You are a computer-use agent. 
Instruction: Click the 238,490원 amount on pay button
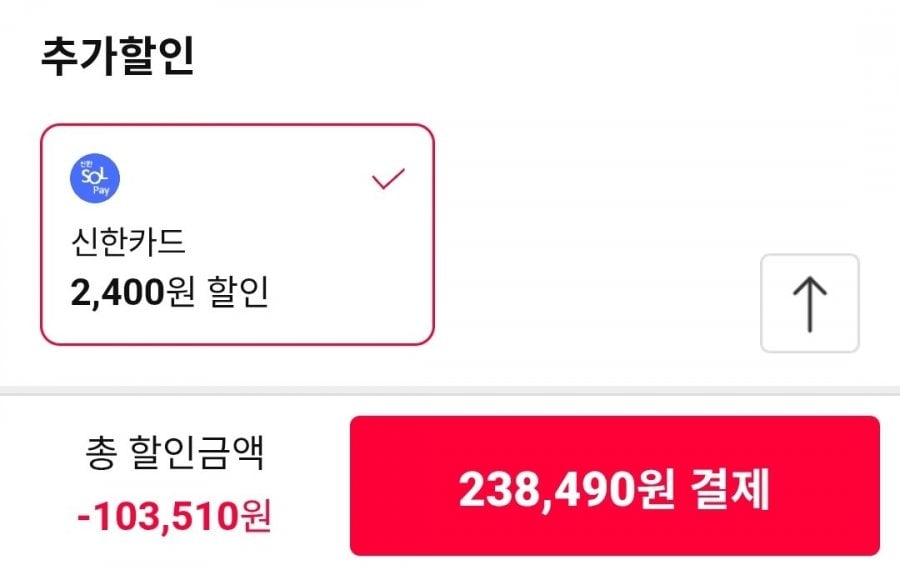[566, 489]
